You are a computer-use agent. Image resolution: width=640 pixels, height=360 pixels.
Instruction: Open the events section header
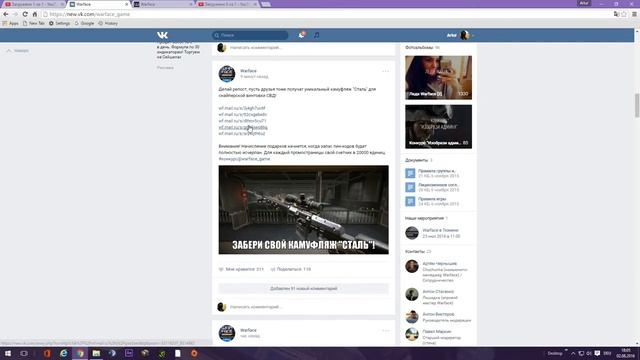click(x=426, y=218)
